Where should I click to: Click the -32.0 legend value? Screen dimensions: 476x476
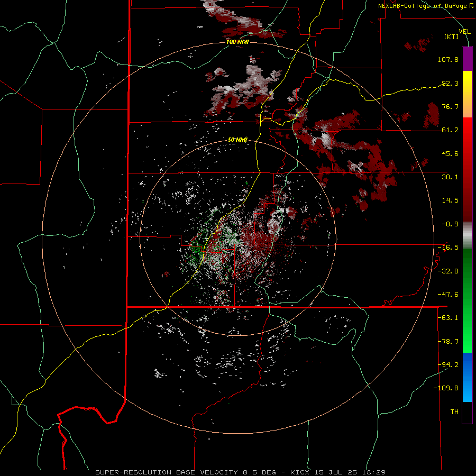click(448, 271)
